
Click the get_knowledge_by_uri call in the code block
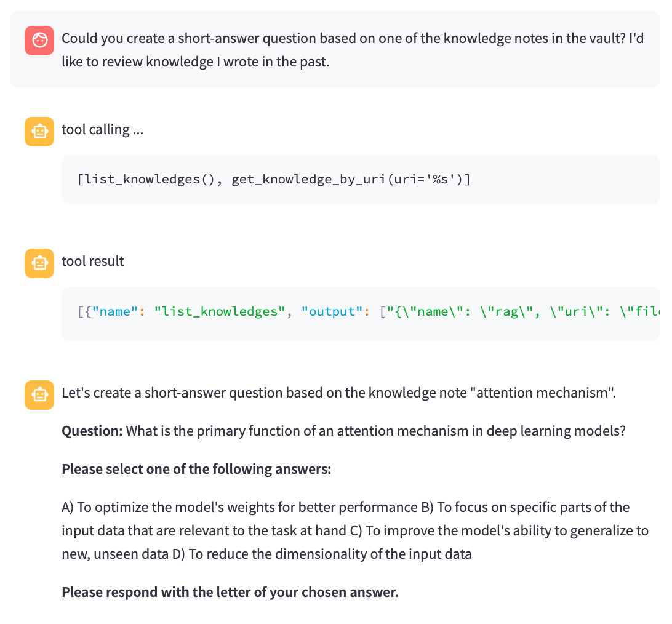(x=351, y=179)
